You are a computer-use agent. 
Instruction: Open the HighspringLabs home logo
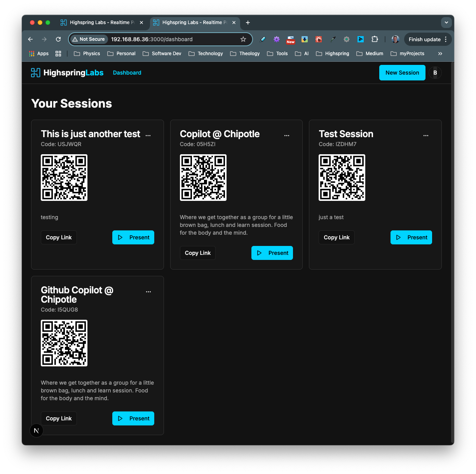click(x=67, y=73)
